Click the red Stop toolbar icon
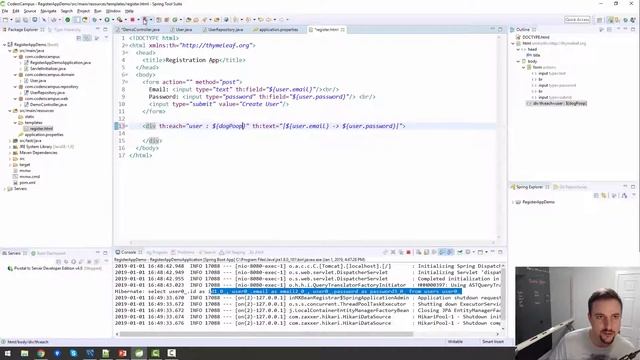640x360 pixels. 132,20
